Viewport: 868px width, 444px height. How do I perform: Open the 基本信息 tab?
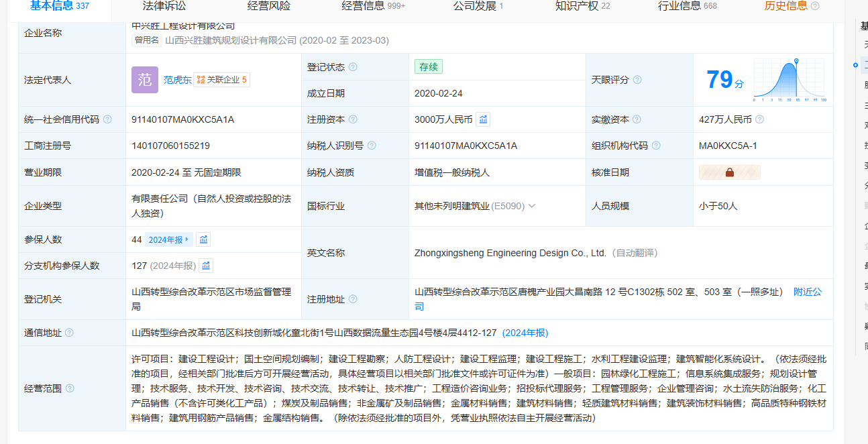point(59,6)
